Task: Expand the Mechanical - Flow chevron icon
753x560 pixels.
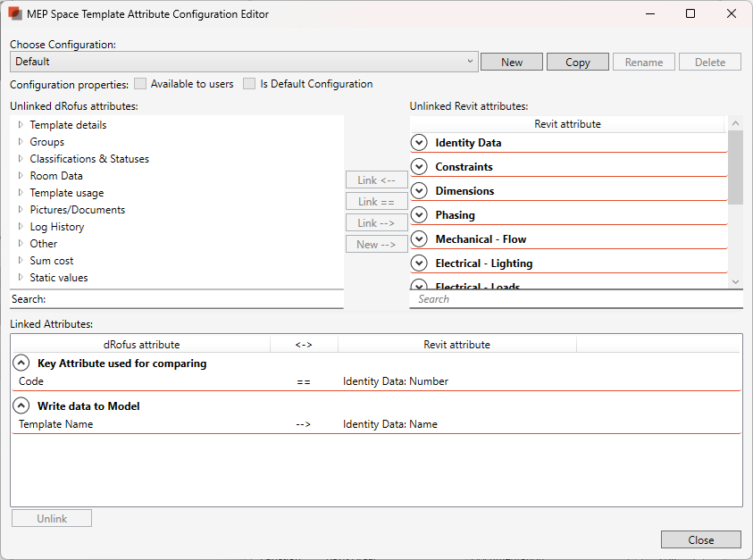Action: tap(419, 239)
